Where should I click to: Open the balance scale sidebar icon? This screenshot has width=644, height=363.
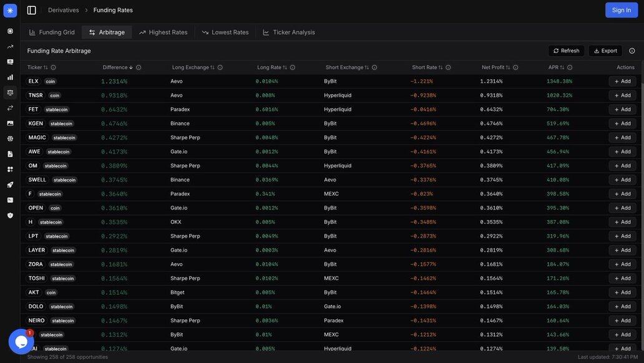[x=10, y=92]
